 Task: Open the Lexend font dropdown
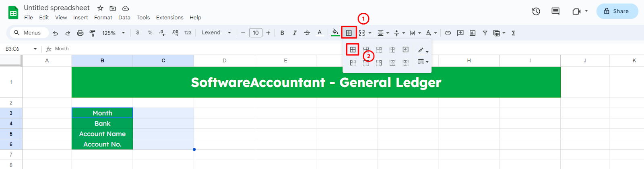[217, 33]
